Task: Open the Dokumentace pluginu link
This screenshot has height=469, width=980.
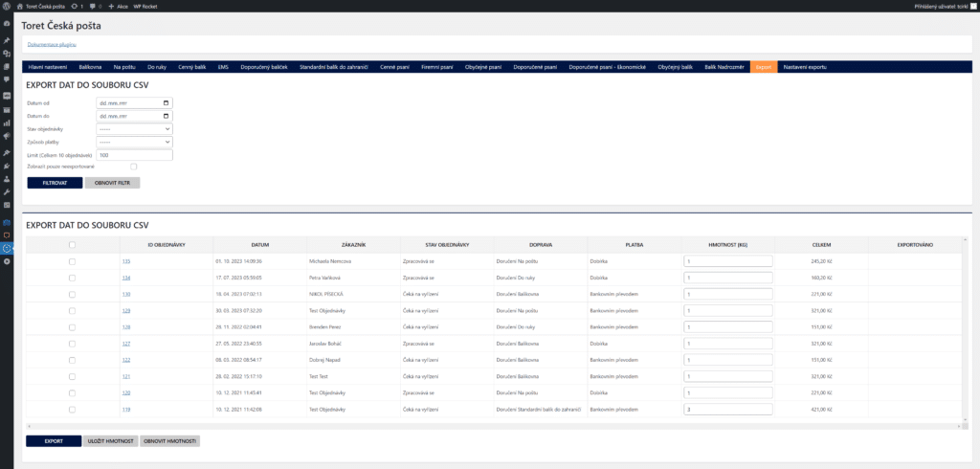Action: (52, 44)
